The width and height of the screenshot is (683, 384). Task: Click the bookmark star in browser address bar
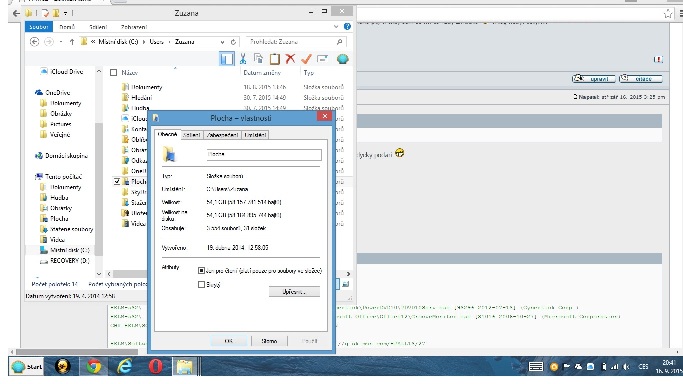point(668,14)
